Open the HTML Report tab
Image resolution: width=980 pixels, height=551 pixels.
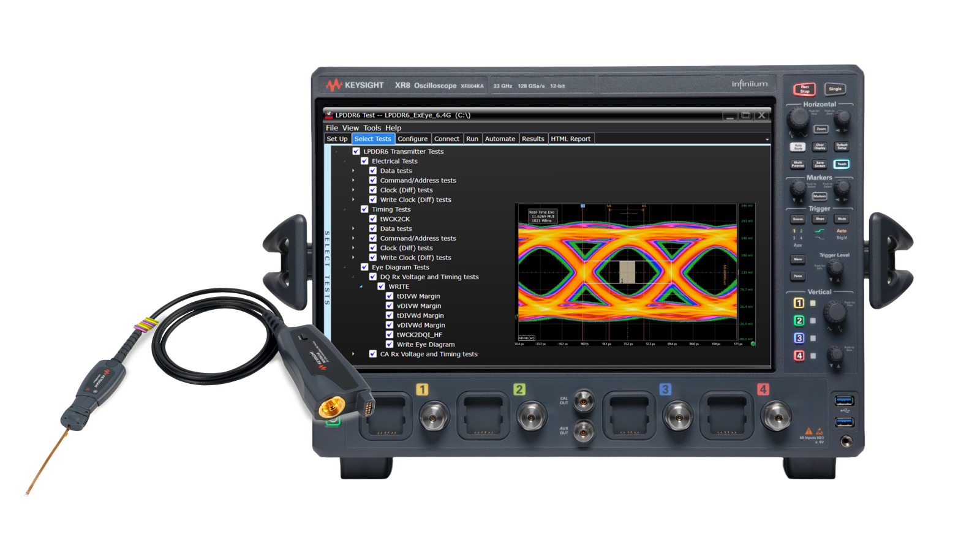[571, 139]
